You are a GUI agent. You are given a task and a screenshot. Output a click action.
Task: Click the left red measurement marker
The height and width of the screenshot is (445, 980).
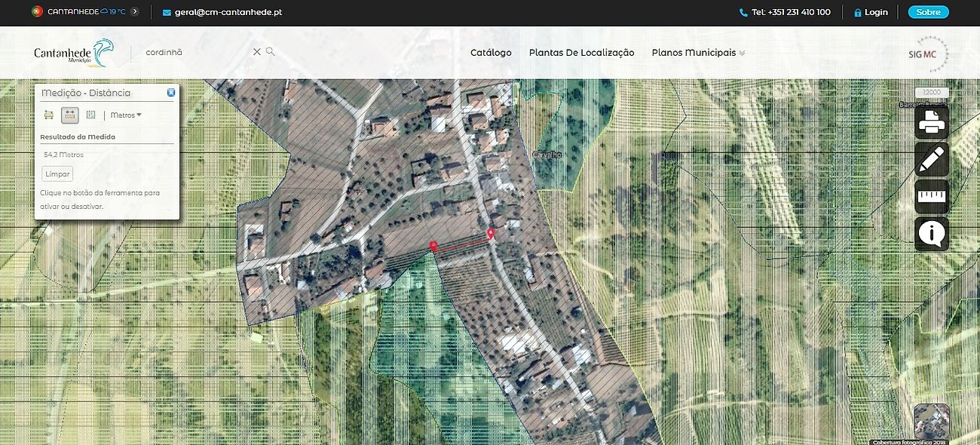(433, 246)
